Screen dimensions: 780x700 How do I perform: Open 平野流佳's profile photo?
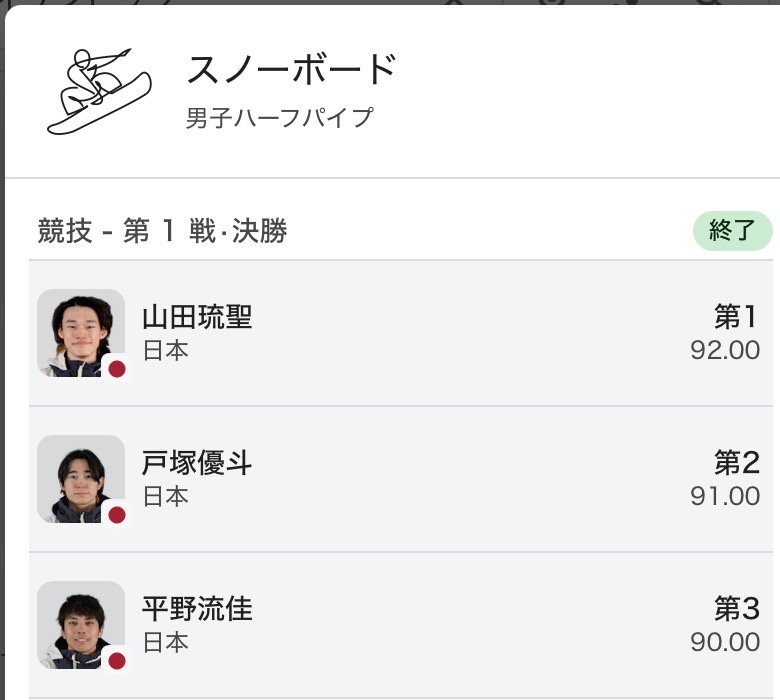click(80, 624)
